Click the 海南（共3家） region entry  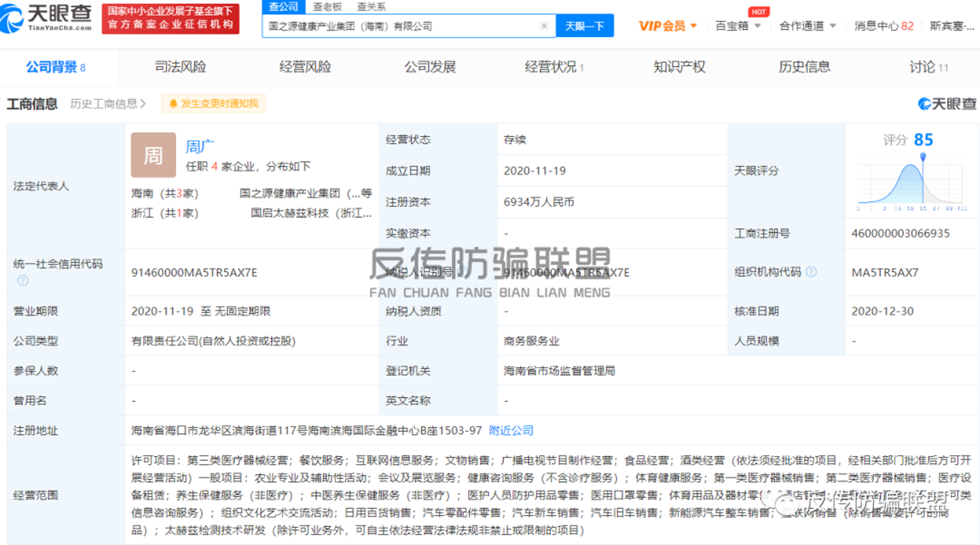164,193
